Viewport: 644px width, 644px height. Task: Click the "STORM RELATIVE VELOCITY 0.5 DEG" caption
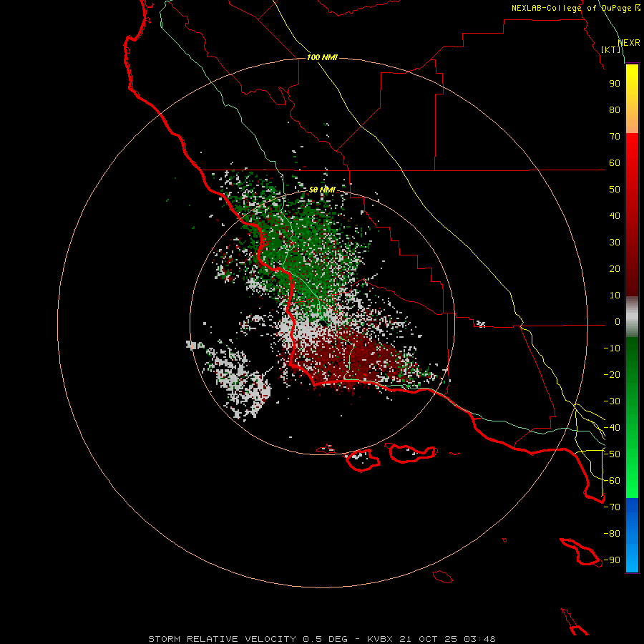pos(248,639)
